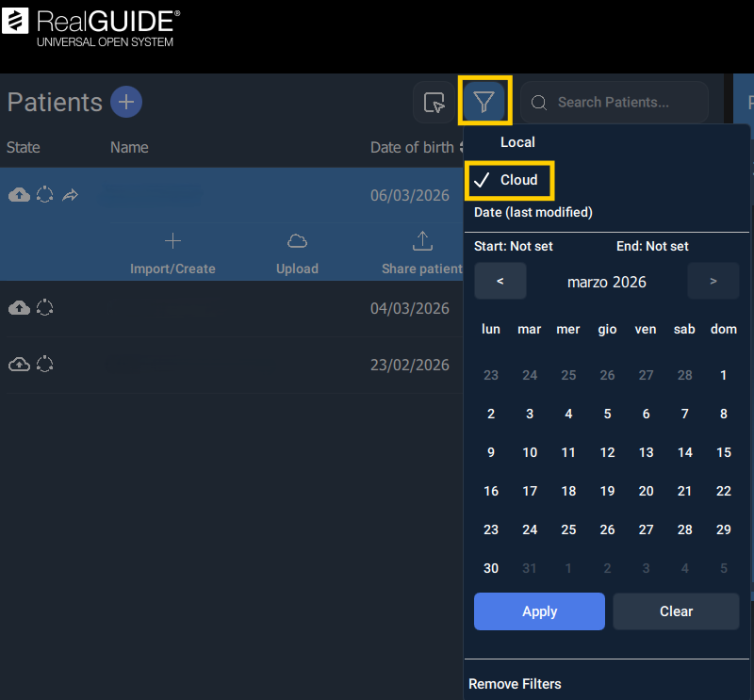Open the marzo 2026 month selector
The height and width of the screenshot is (700, 754).
[606, 282]
